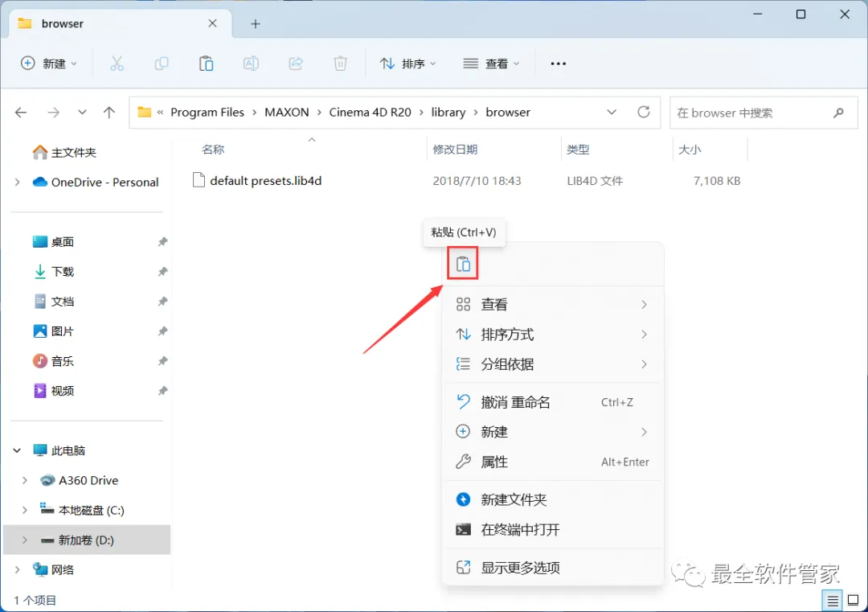Viewport: 868px width, 612px height.
Task: Open 排序方式 submenu in context menu
Action: pyautogui.click(x=553, y=335)
